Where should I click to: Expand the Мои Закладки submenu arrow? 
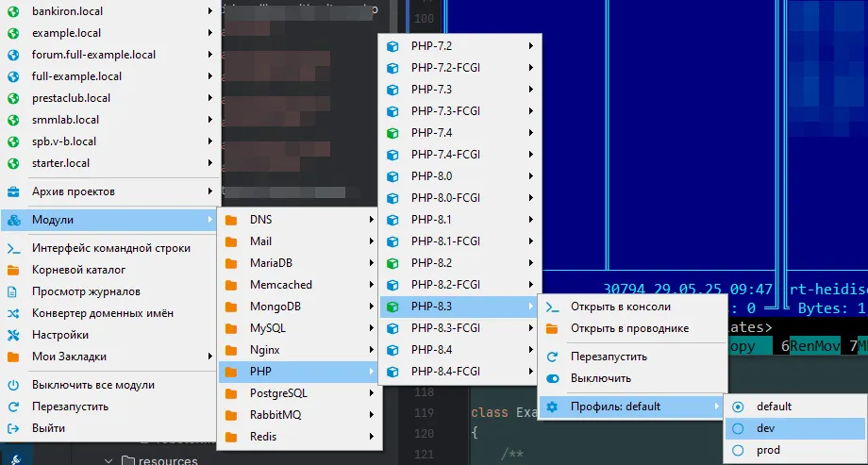click(210, 357)
